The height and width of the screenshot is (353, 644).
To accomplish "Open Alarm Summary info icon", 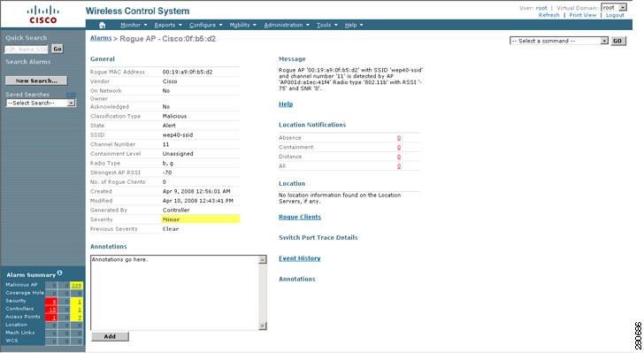I will (x=60, y=272).
